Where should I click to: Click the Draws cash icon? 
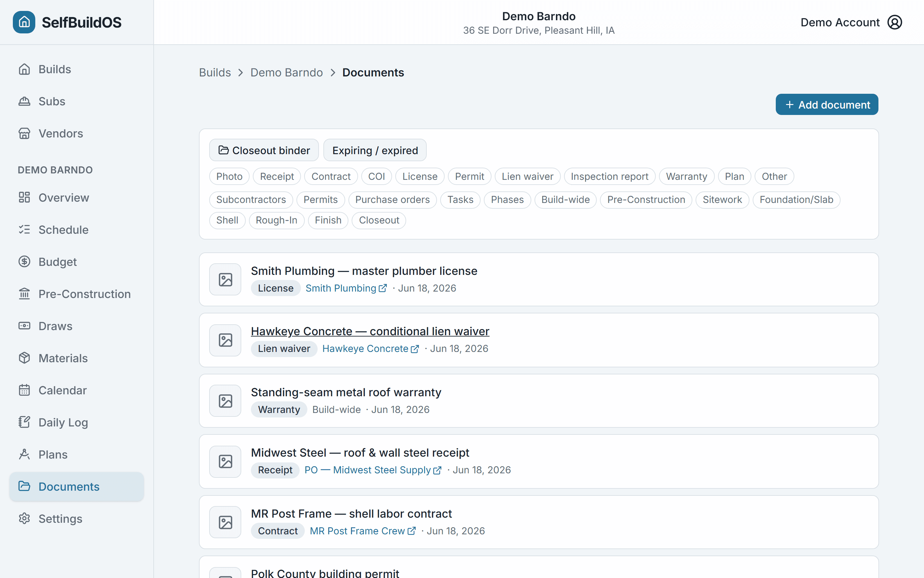[24, 326]
